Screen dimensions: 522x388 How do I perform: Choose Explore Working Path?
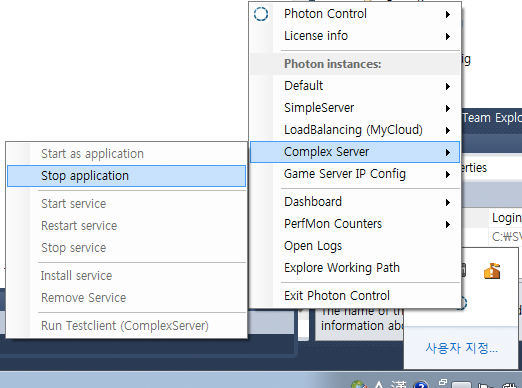355,268
